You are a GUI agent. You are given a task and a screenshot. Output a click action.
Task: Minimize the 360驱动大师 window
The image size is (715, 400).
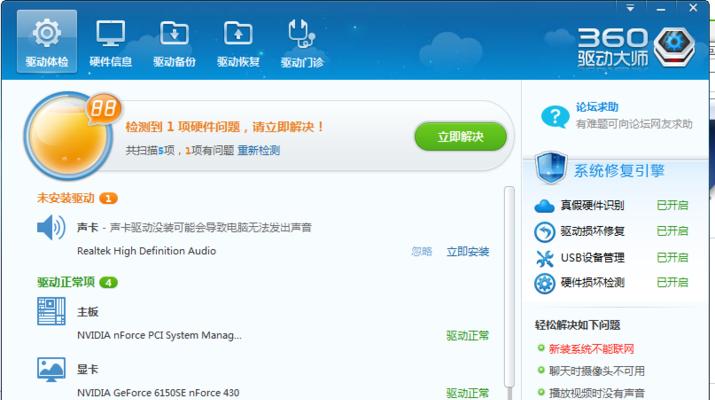pos(661,8)
